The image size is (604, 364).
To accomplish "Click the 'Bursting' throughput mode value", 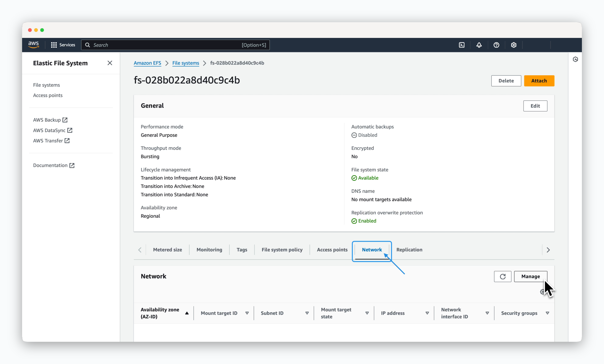I will coord(150,157).
